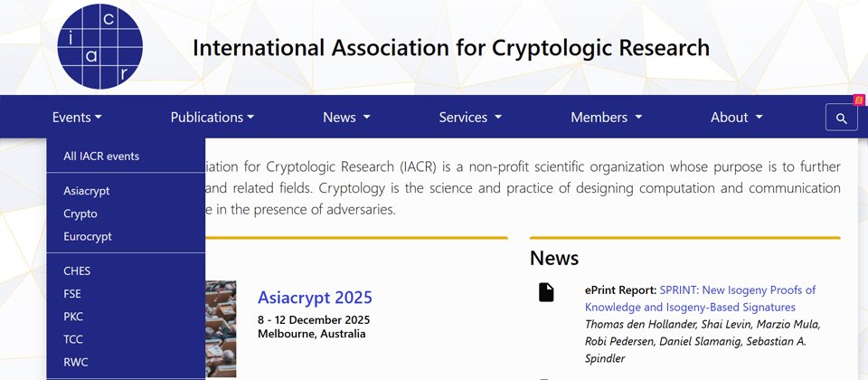Click the small red badge above search

click(858, 100)
